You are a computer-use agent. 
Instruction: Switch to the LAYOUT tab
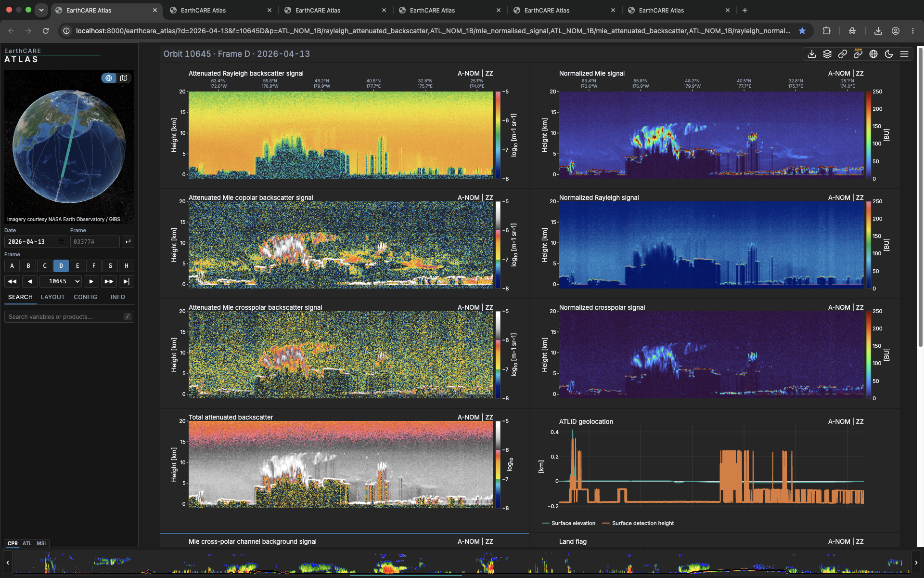pos(53,297)
